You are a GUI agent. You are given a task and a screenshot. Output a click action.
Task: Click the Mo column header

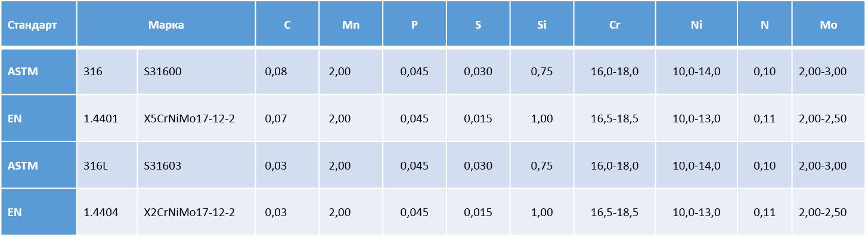point(829,24)
